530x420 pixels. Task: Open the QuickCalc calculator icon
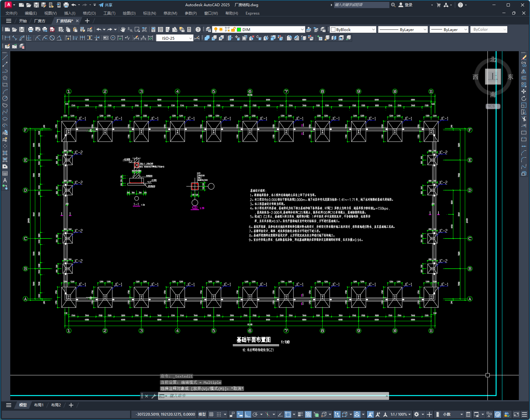(x=189, y=29)
